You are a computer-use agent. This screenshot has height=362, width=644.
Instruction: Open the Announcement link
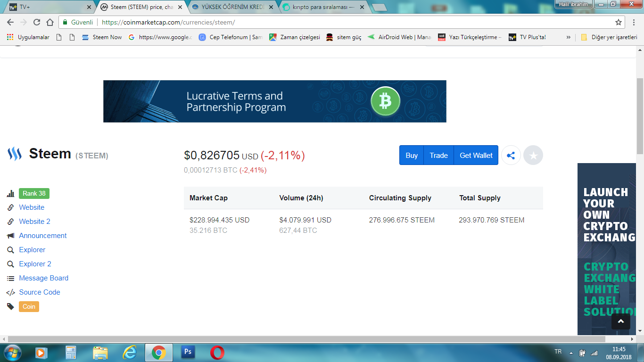point(43,236)
